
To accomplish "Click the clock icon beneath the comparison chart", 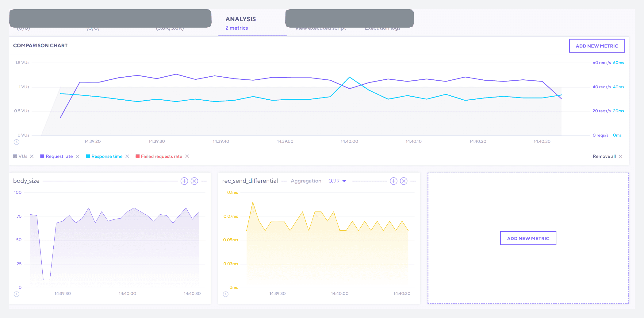I will (x=17, y=142).
